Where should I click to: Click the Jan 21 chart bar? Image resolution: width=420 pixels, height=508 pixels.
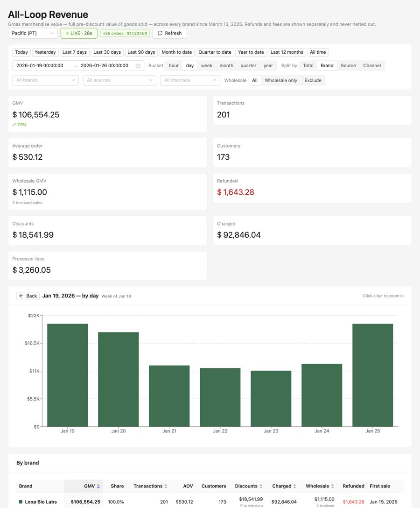coord(169,396)
